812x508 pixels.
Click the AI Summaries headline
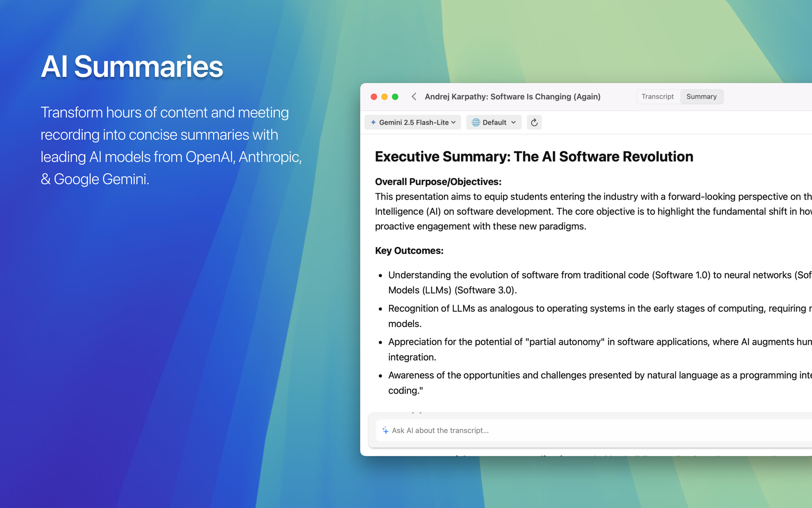[x=132, y=67]
